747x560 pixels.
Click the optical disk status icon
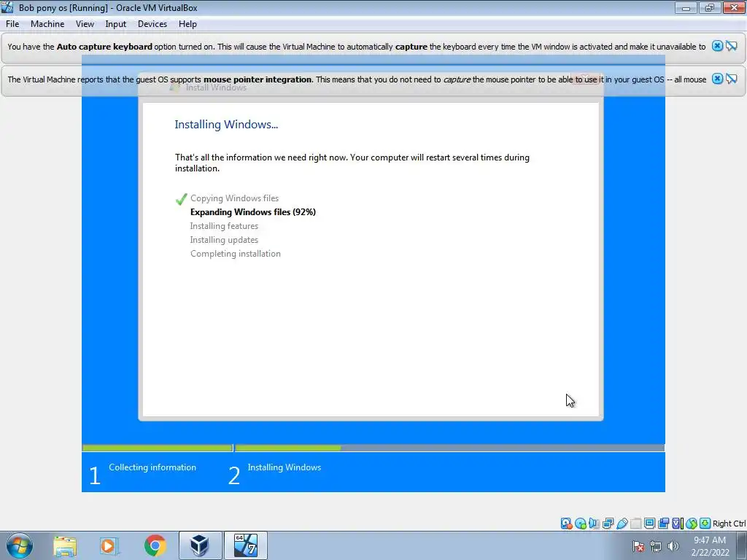click(580, 524)
